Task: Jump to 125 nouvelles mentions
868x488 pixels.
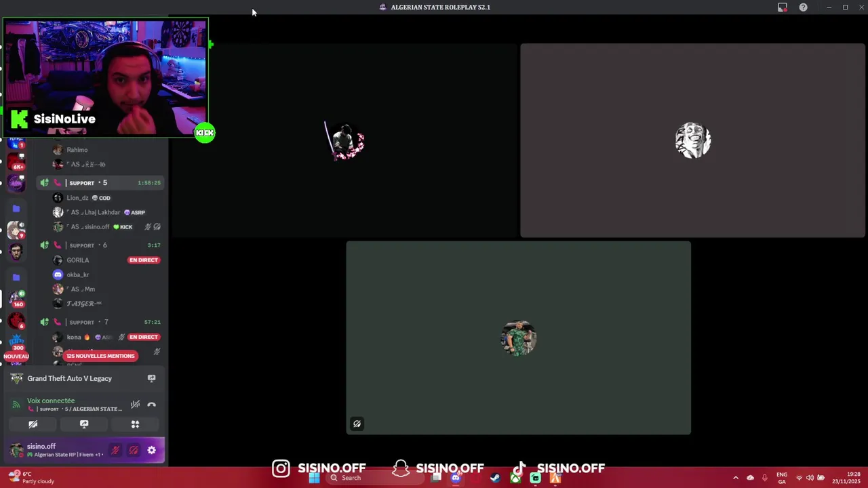Action: tap(100, 356)
